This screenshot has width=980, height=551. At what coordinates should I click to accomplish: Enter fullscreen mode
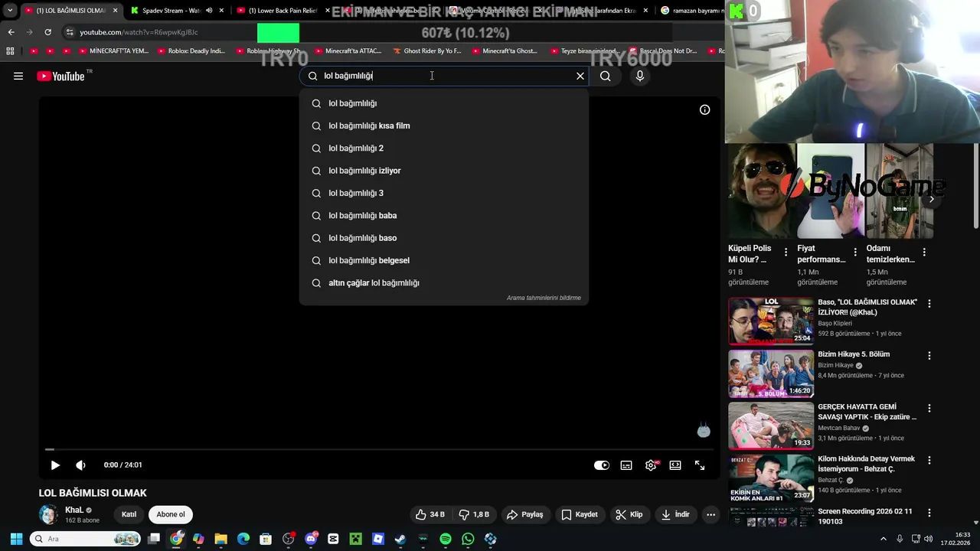pyautogui.click(x=700, y=465)
